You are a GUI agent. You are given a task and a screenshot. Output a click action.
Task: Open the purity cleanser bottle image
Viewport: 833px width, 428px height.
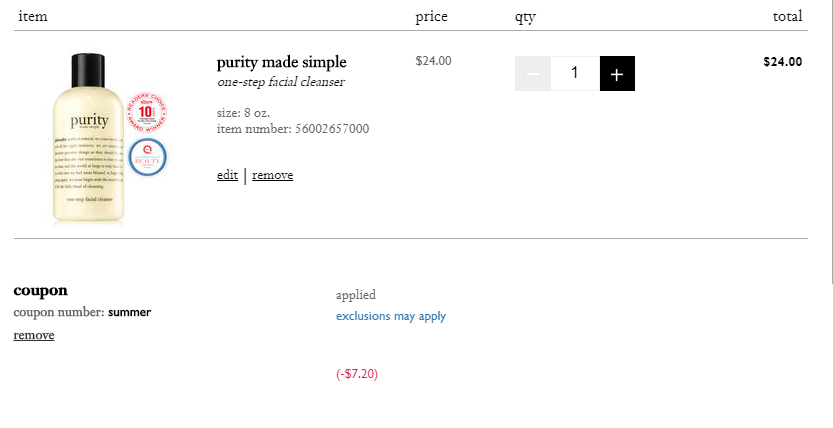point(88,138)
